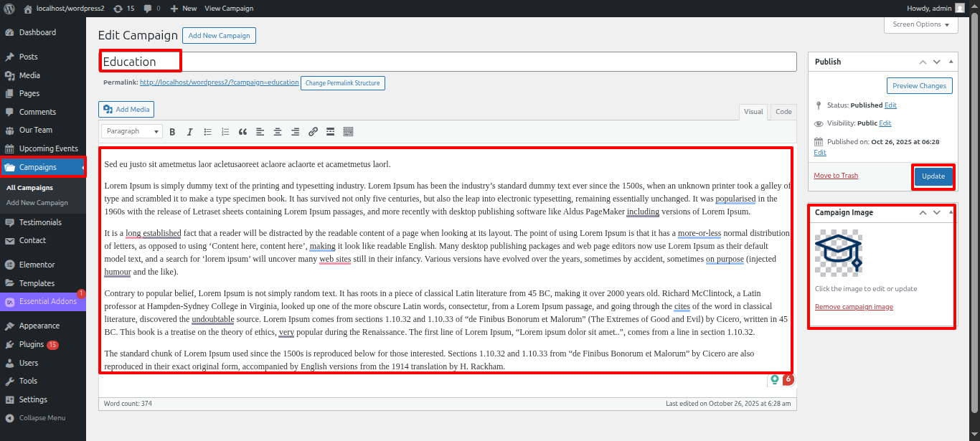Collapse the Publish panel with its triangle toggle
The height and width of the screenshot is (441, 980).
click(951, 62)
